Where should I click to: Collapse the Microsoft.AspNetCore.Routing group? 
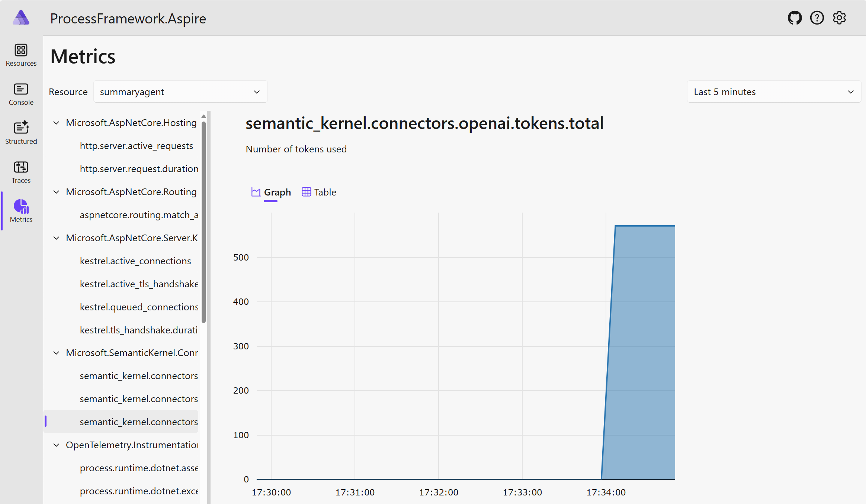click(56, 192)
